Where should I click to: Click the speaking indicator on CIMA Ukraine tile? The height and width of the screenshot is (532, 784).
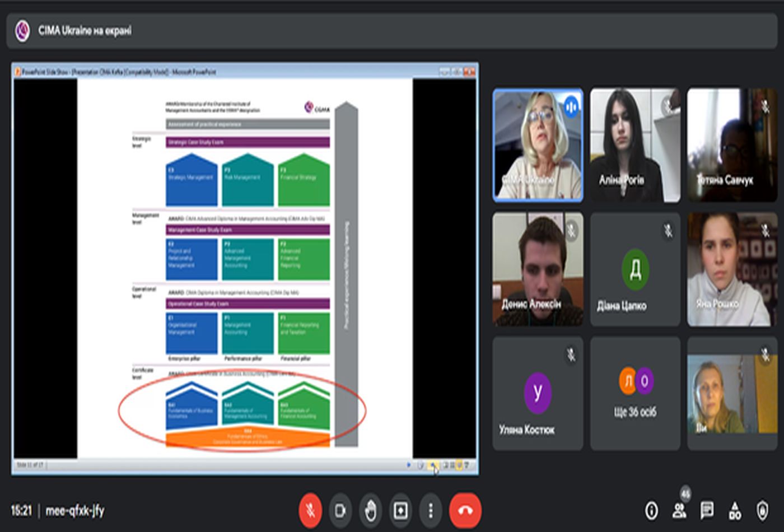click(x=571, y=106)
